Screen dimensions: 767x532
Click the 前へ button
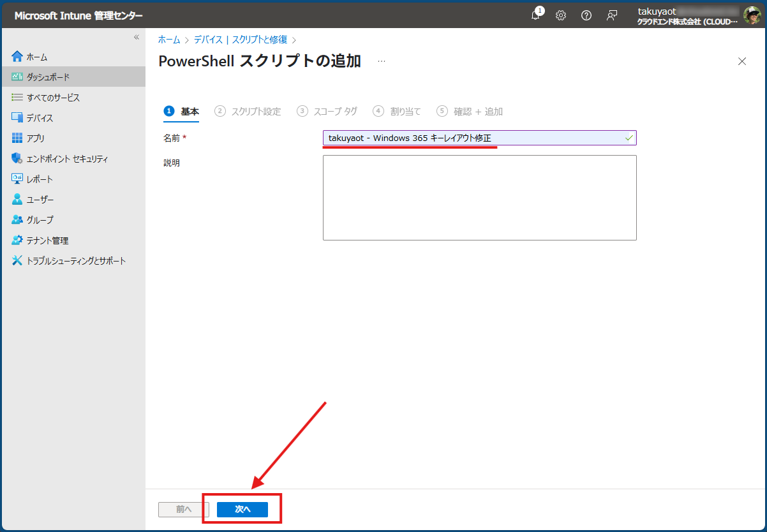184,509
